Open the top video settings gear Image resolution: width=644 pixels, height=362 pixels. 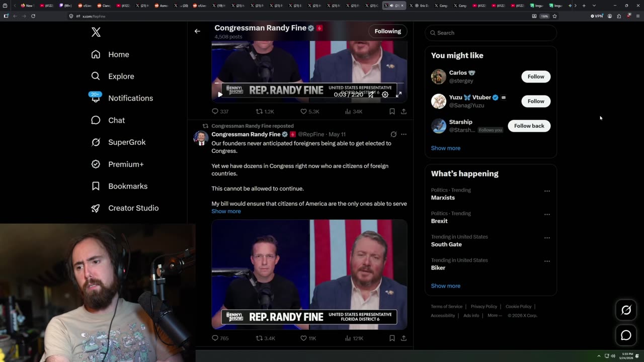pyautogui.click(x=385, y=95)
